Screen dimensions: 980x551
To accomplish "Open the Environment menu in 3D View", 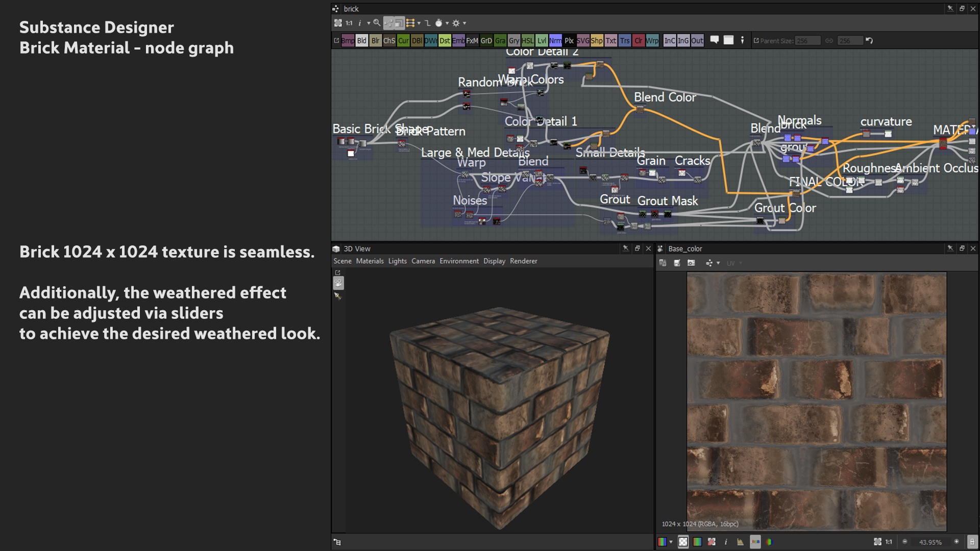I will coord(459,261).
